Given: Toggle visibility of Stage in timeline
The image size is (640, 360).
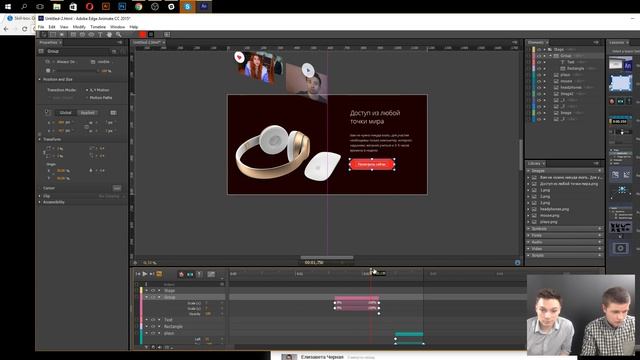Looking at the screenshot, I should click(x=153, y=291).
